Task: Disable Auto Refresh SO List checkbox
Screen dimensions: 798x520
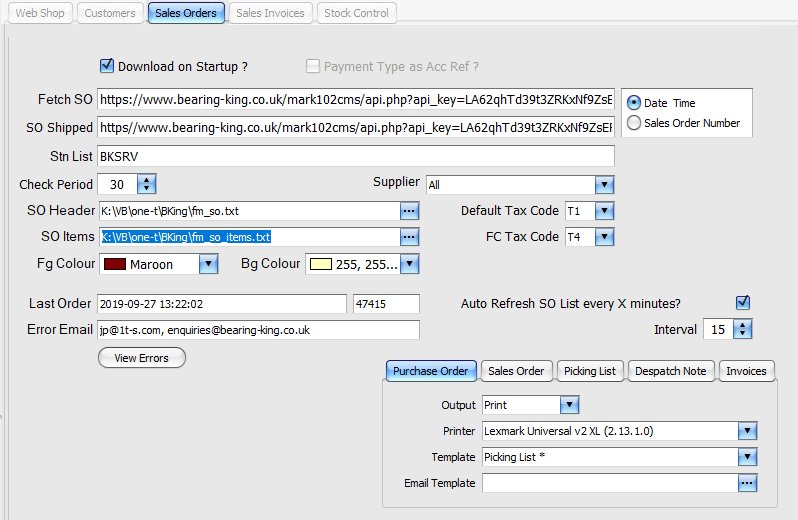Action: click(x=742, y=302)
